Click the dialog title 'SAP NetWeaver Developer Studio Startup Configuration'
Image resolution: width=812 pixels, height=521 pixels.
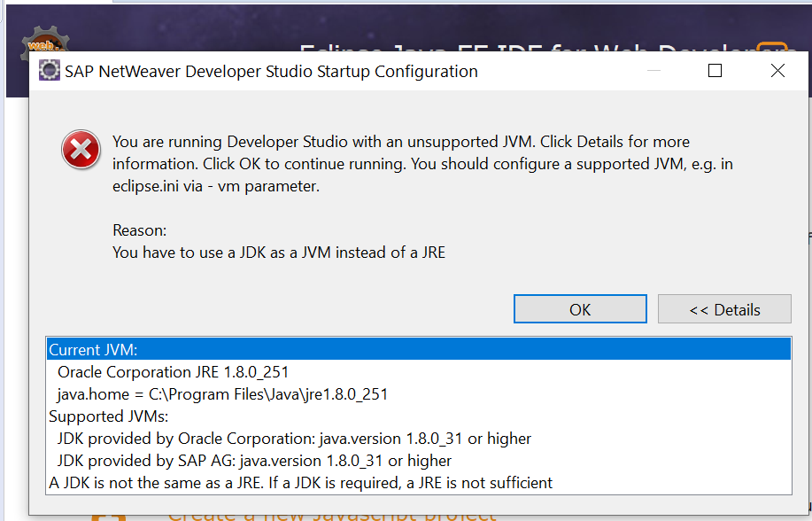tap(271, 71)
